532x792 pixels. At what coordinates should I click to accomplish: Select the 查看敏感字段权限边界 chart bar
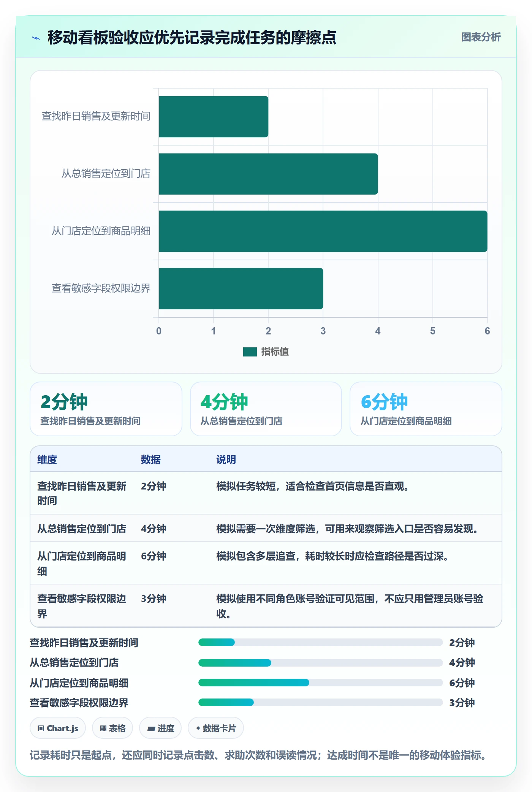[x=241, y=289]
